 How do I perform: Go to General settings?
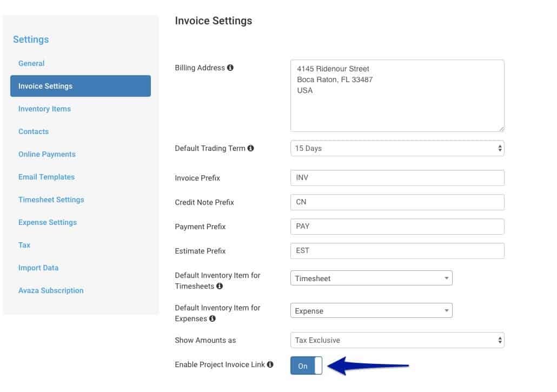tap(31, 63)
